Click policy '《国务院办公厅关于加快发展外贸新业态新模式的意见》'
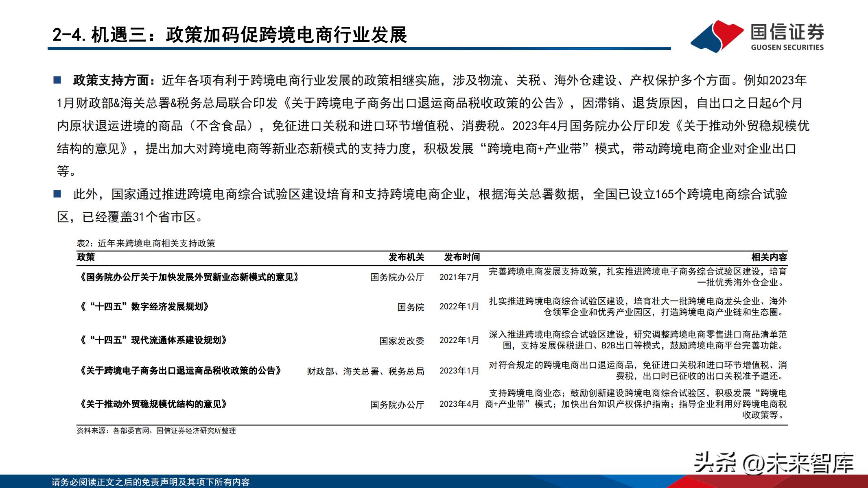868x488 pixels. click(x=189, y=277)
